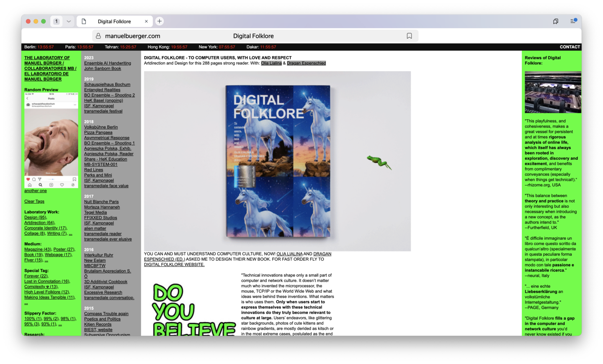Open the transmediale festival project
The image size is (603, 364).
[103, 111]
